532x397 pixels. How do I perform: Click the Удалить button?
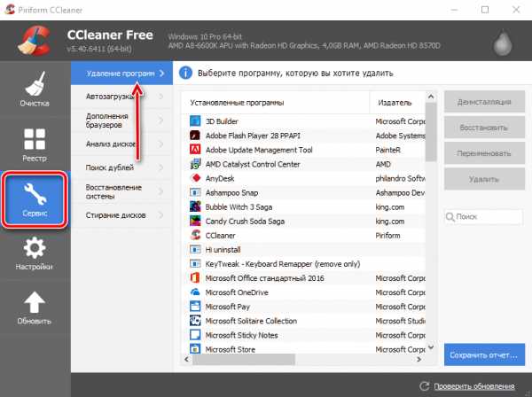click(484, 179)
